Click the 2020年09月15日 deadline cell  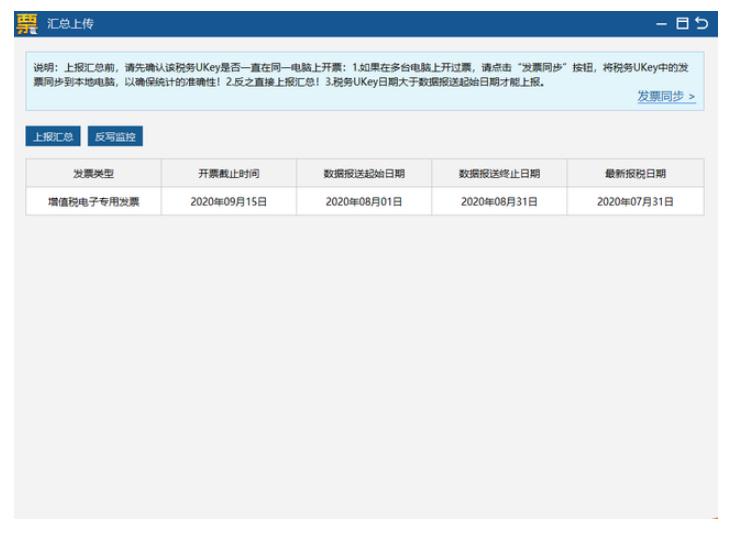(228, 201)
